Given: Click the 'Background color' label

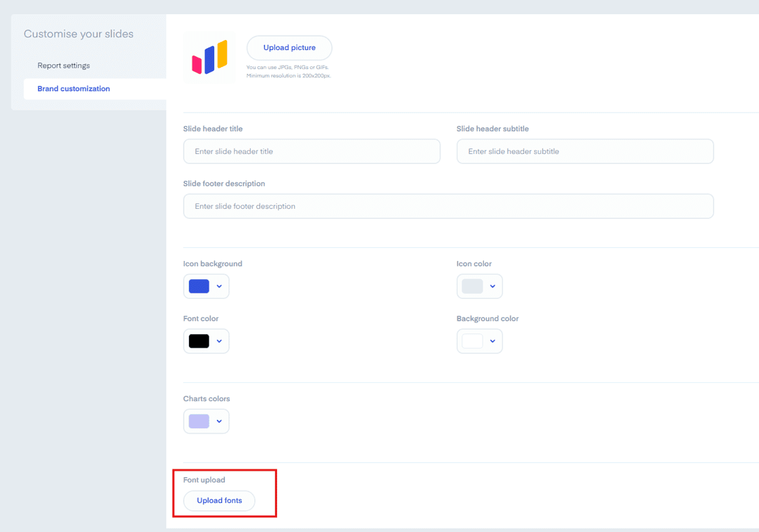Looking at the screenshot, I should click(x=487, y=319).
